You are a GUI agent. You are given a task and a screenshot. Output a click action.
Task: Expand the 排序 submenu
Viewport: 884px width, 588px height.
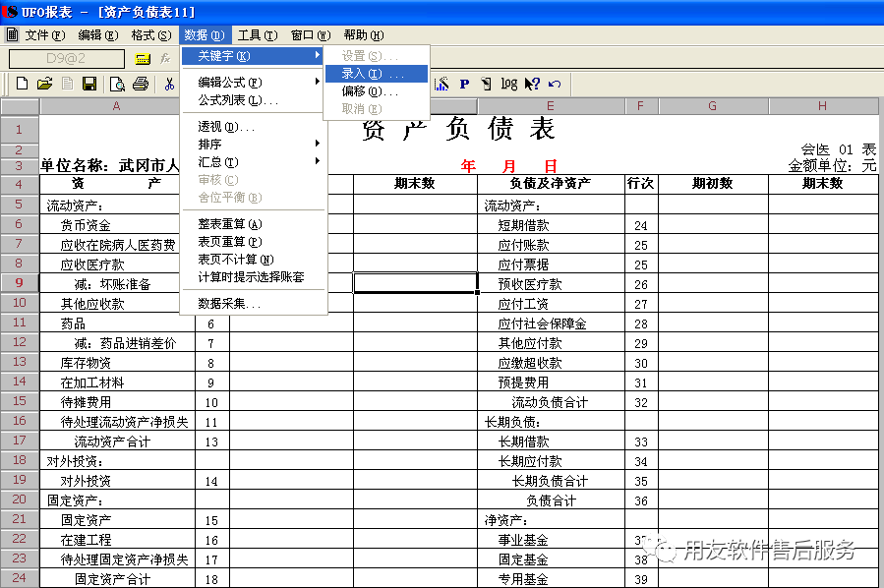[x=253, y=145]
